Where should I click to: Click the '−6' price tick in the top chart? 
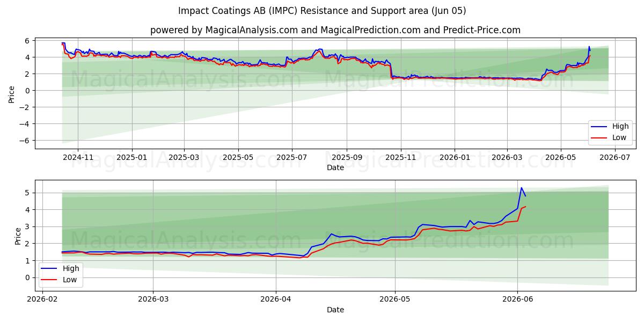pyautogui.click(x=25, y=141)
